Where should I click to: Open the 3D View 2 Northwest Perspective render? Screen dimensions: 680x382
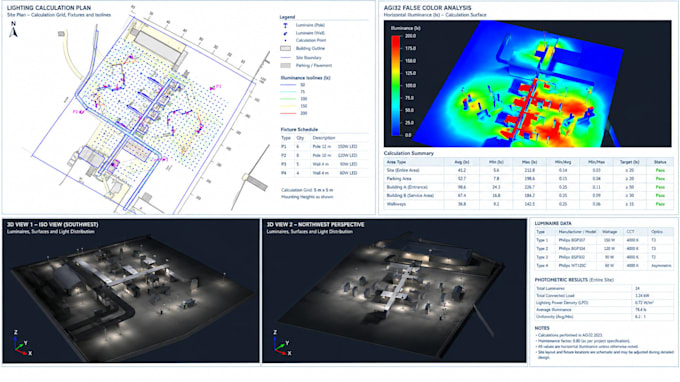[394, 291]
